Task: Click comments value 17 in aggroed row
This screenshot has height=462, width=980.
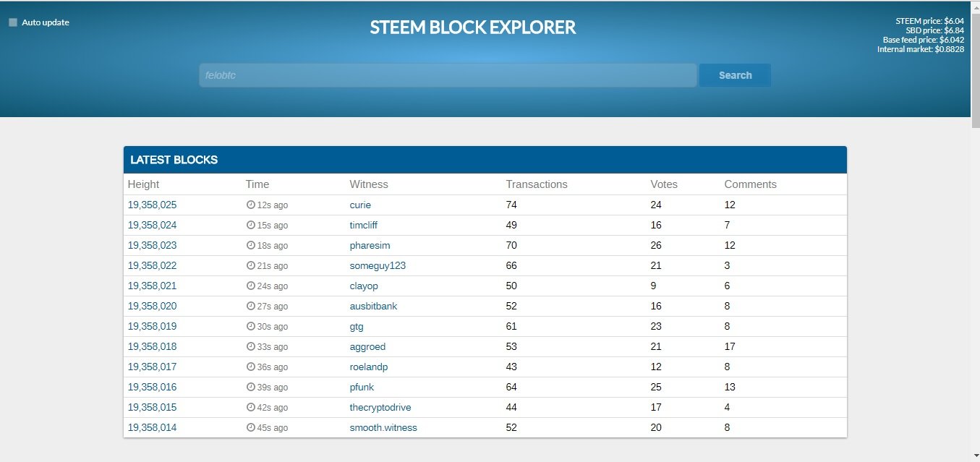Action: tap(730, 346)
